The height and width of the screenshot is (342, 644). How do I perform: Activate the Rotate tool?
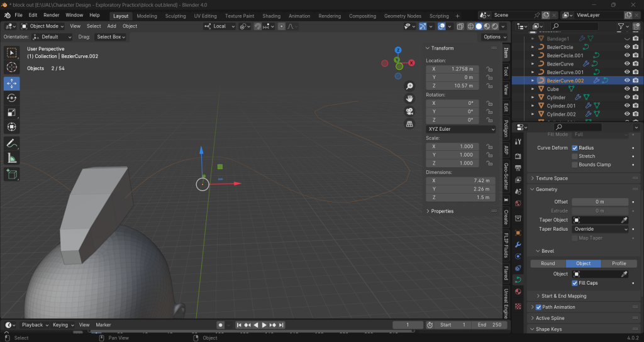pyautogui.click(x=11, y=97)
